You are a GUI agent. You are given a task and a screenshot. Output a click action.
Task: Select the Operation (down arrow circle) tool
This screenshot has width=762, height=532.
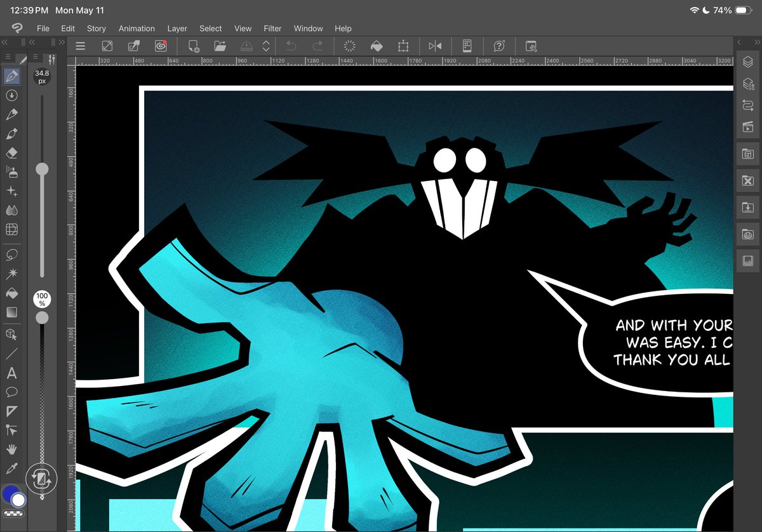click(x=11, y=95)
